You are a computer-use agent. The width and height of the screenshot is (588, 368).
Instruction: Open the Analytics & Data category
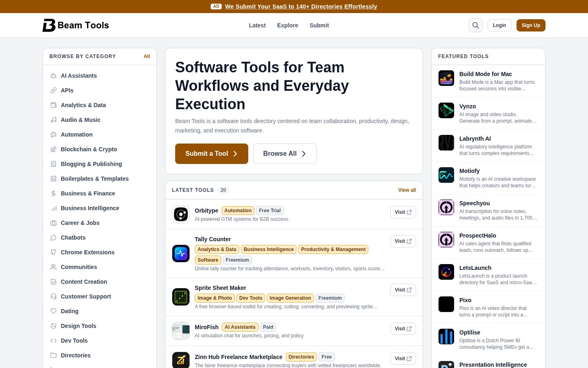point(83,105)
